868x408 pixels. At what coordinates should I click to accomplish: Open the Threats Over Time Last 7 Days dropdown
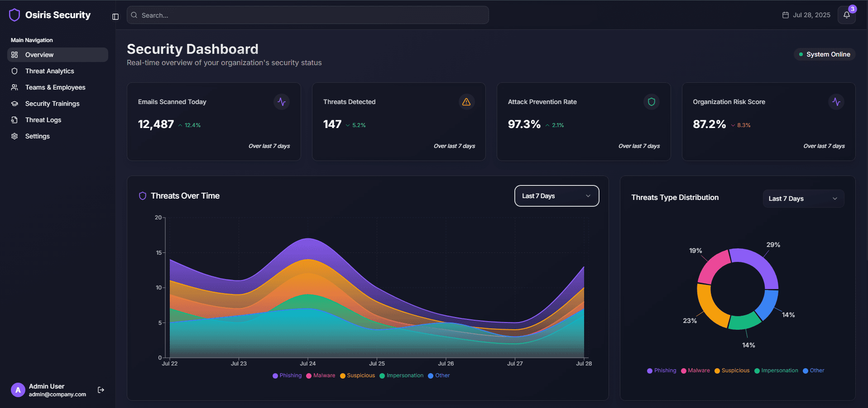[x=556, y=196]
